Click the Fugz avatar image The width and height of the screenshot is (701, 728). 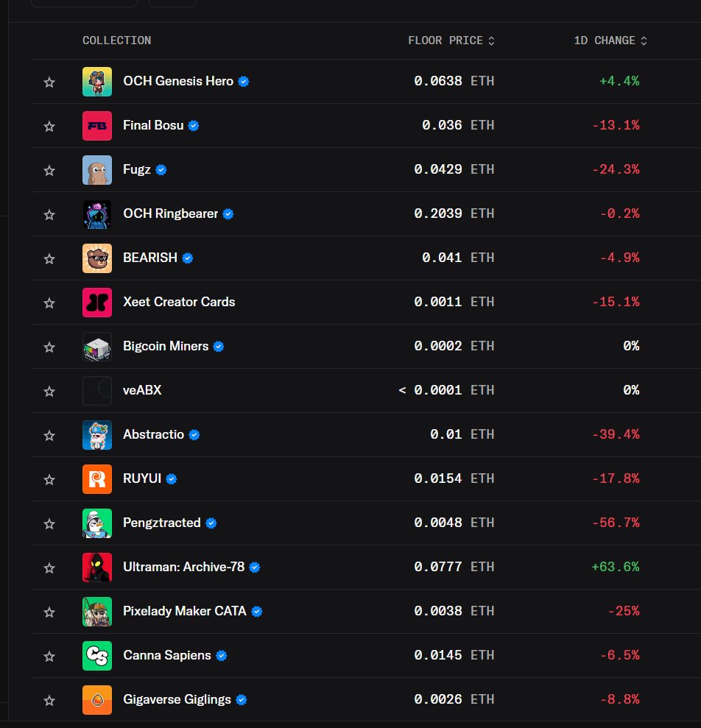coord(97,170)
